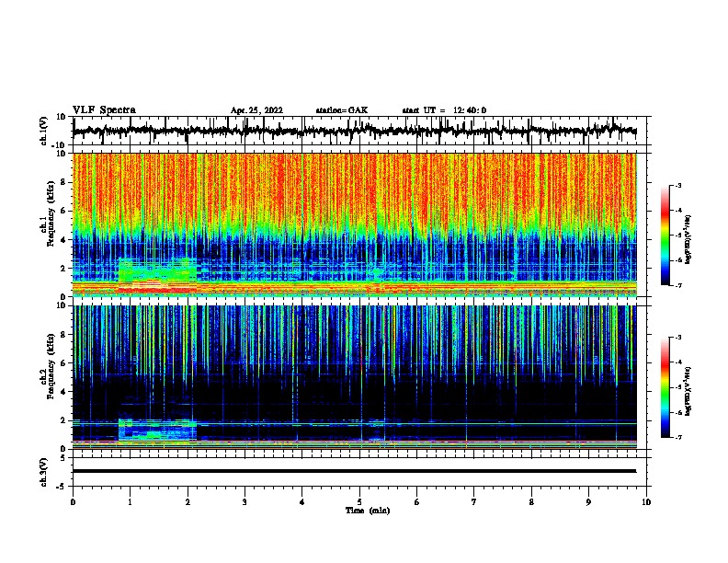The width and height of the screenshot is (728, 563).
Task: Click the "ch.1(V)" waveform axis label
Action: (44, 131)
